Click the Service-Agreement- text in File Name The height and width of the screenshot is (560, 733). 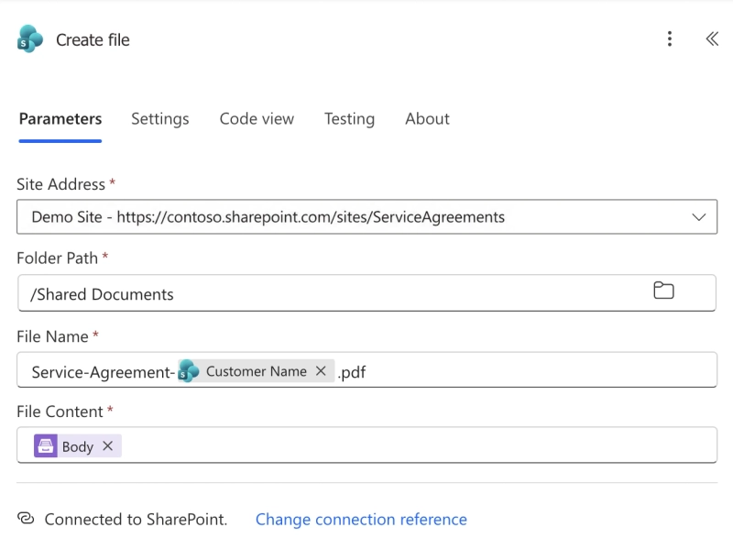pyautogui.click(x=104, y=372)
